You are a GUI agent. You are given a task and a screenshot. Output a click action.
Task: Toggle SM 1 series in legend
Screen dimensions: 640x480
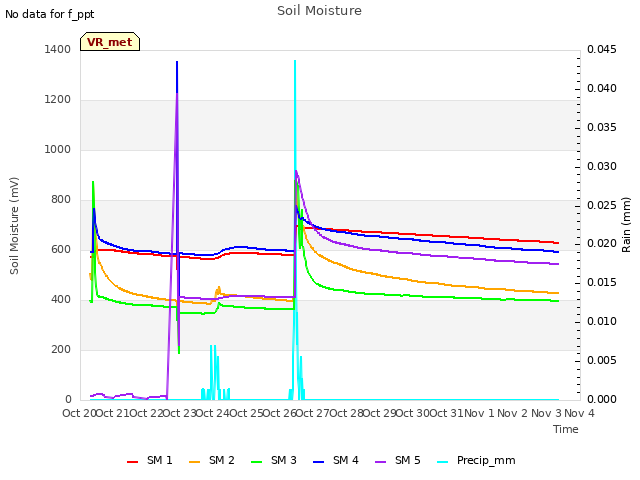[150, 460]
